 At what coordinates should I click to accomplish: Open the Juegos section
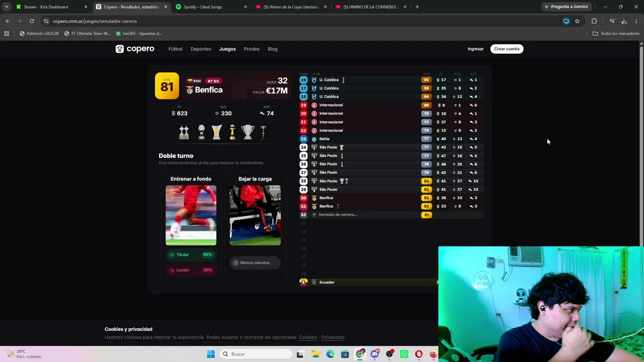pos(227,49)
